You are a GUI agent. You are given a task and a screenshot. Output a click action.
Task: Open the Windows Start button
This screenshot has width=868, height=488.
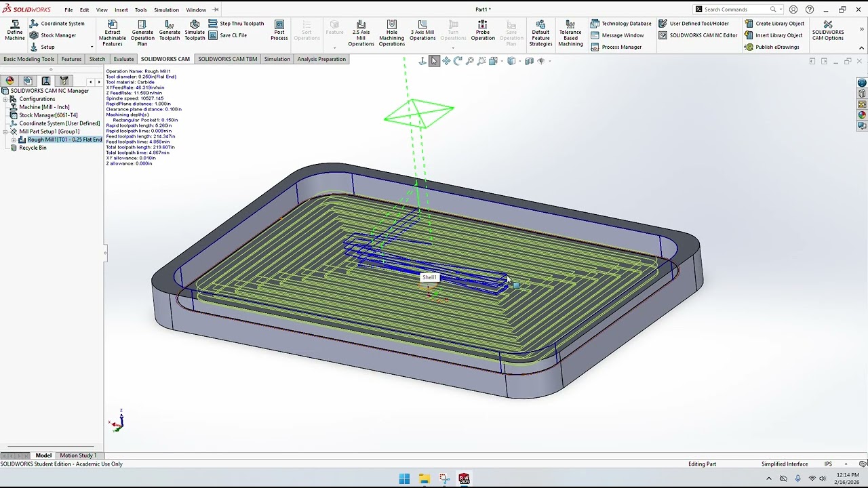(404, 479)
